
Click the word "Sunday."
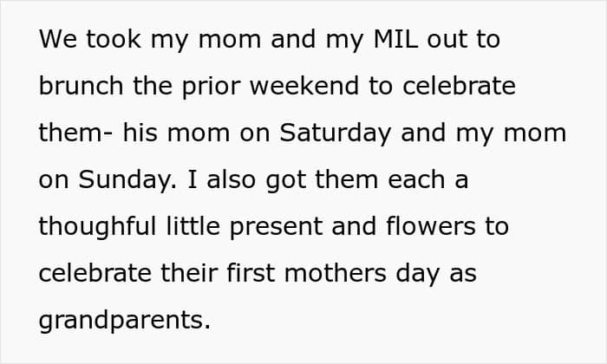(x=127, y=180)
